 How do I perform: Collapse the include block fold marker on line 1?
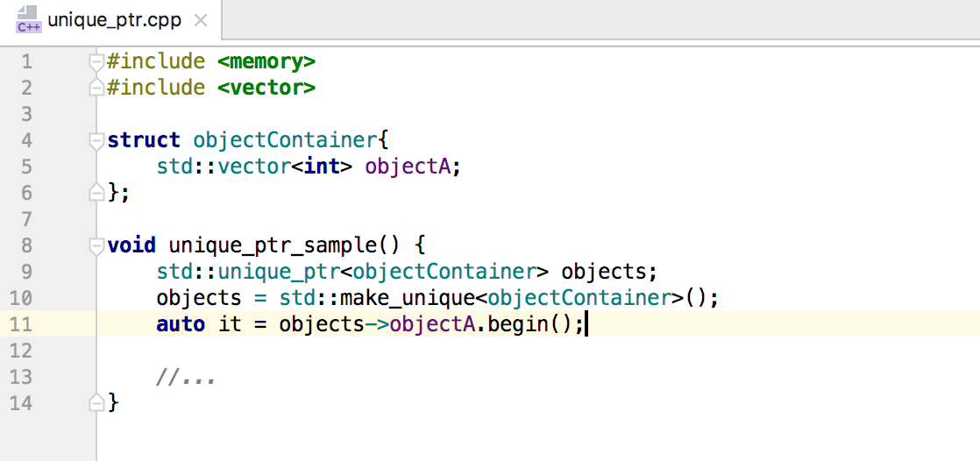click(96, 62)
